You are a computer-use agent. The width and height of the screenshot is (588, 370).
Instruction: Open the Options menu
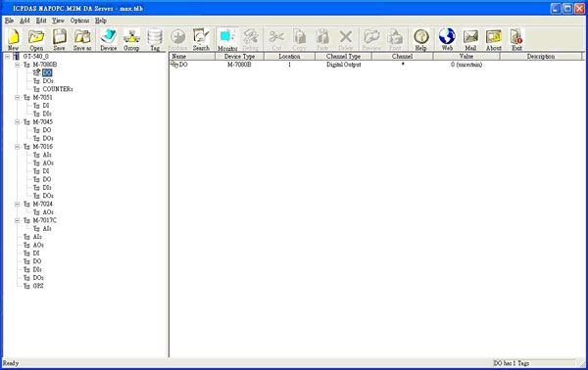80,21
